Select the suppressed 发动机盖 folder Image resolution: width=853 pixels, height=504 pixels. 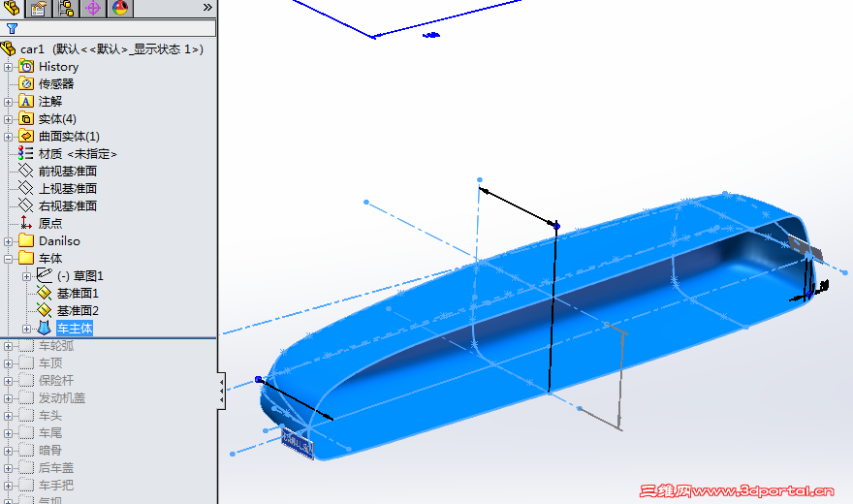pos(62,398)
